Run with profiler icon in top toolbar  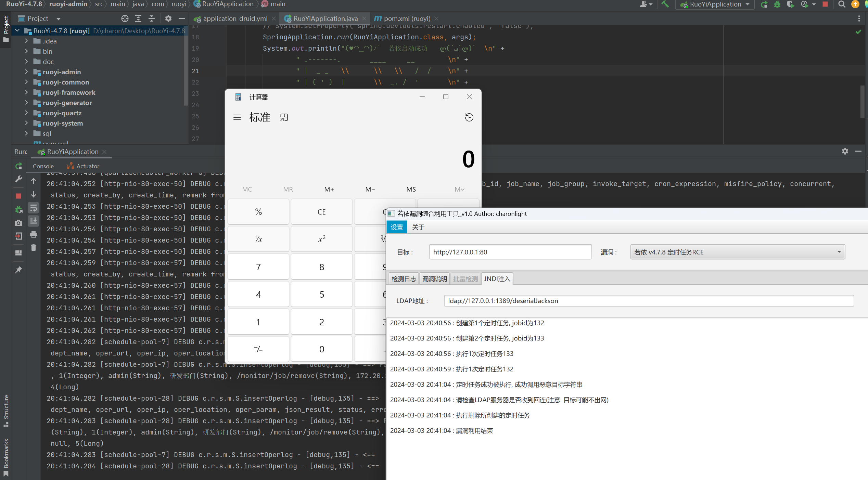pos(804,4)
